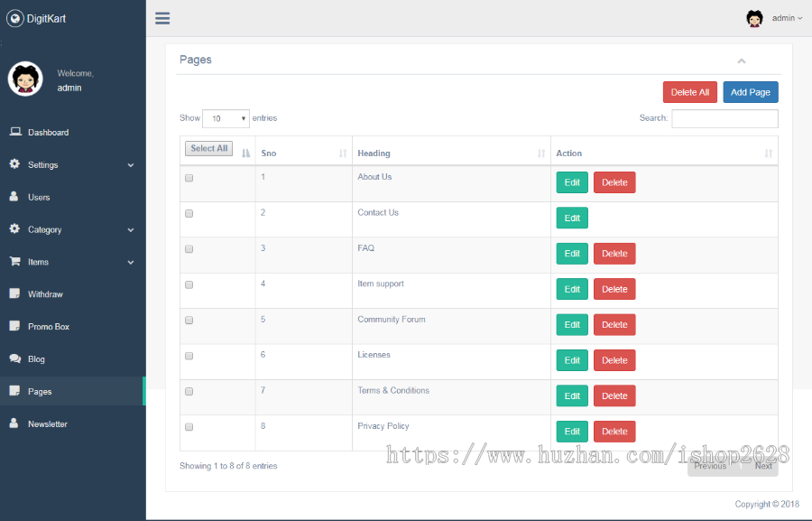Open the entries-per-page dropdown
Screen dimensions: 812x521
click(x=226, y=118)
